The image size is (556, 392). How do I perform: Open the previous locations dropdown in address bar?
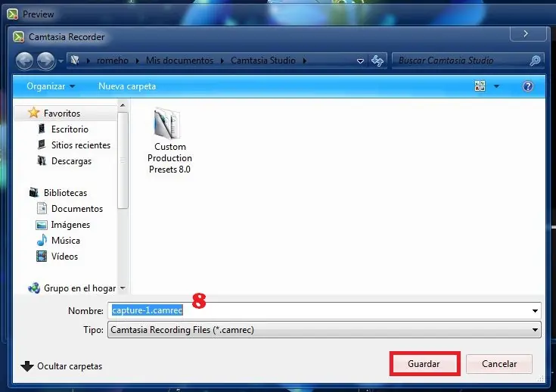(x=360, y=61)
